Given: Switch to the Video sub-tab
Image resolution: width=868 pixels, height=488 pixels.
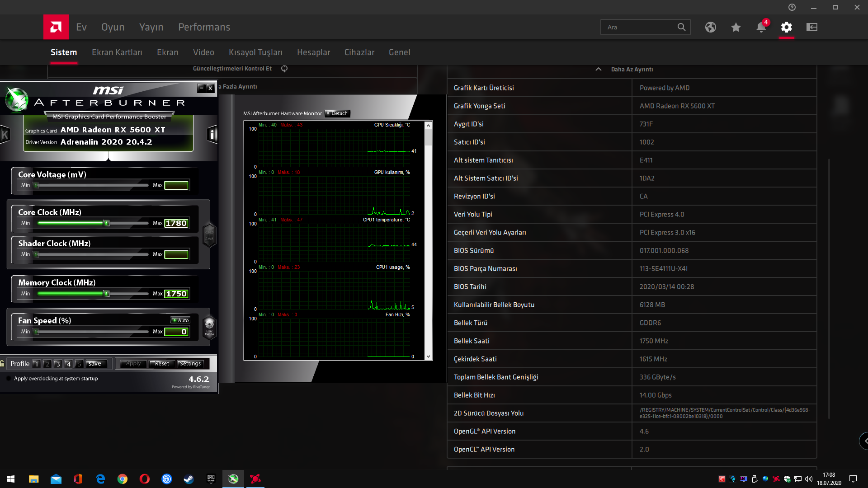Looking at the screenshot, I should (x=204, y=52).
